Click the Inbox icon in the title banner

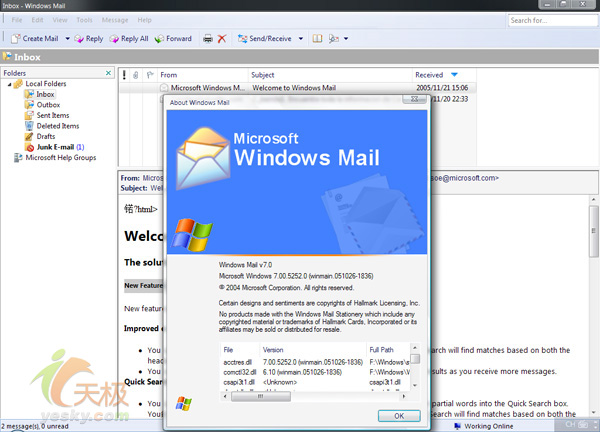[x=7, y=57]
